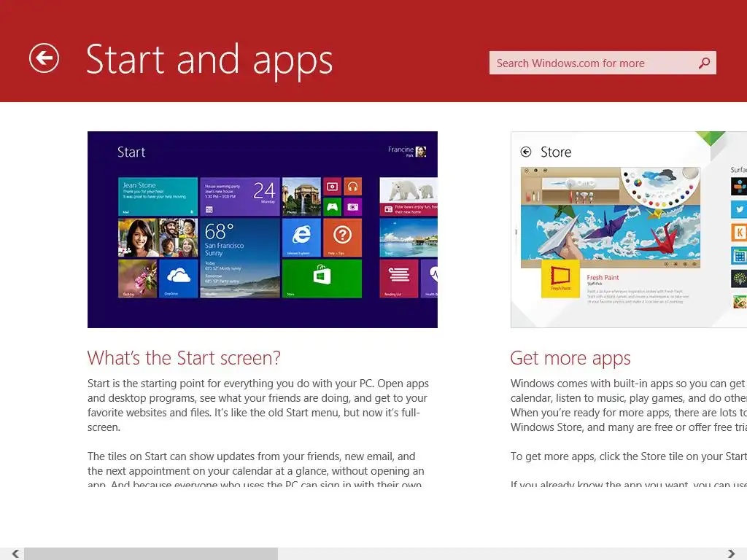This screenshot has height=560, width=747.
Task: Click the paragraph starting 'Windows comes with built-in apps'
Action: point(629,405)
